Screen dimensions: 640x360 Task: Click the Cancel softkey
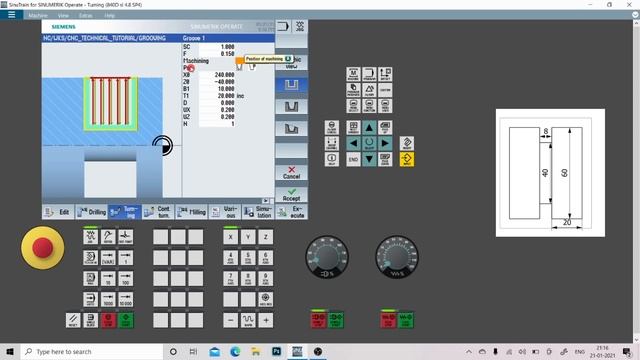(291, 173)
